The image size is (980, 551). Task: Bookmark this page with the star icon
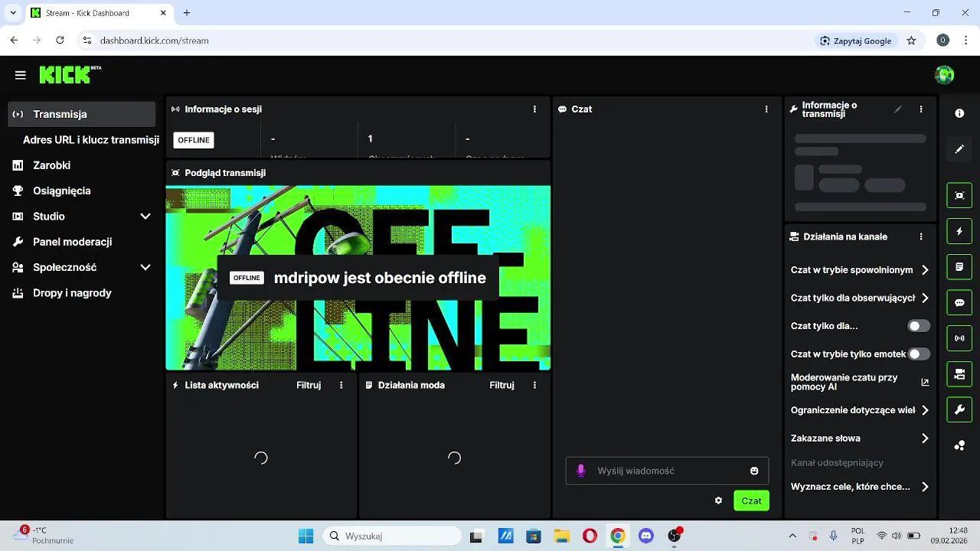tap(911, 41)
